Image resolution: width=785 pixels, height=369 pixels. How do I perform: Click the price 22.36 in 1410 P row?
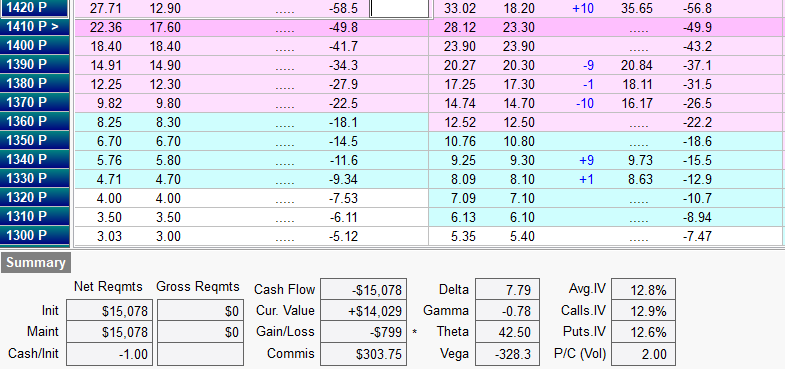(x=106, y=28)
